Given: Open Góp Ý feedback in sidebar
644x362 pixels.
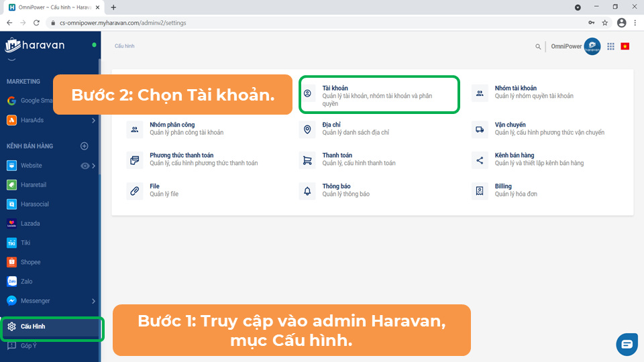Looking at the screenshot, I should [29, 346].
